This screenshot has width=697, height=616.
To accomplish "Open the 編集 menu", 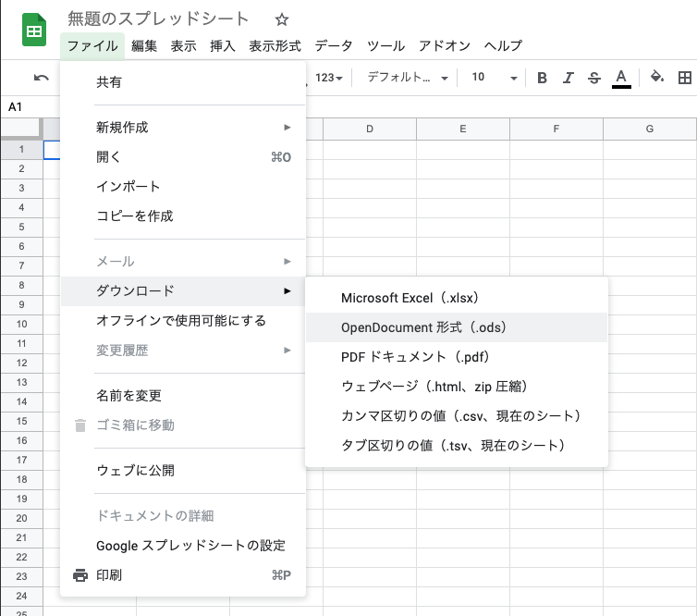I will [x=144, y=46].
